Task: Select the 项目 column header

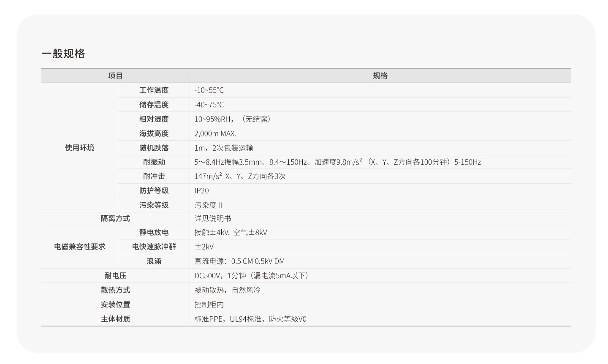Action: [x=115, y=75]
